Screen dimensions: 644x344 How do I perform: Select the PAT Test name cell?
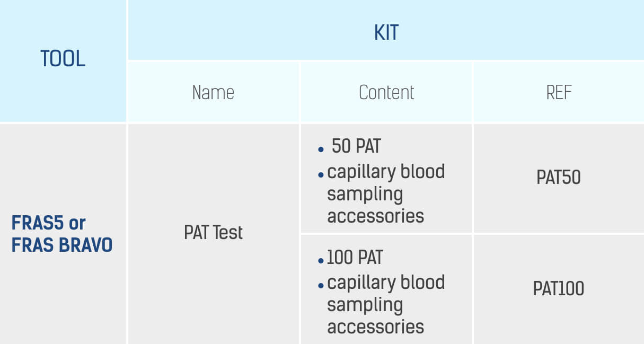213,233
